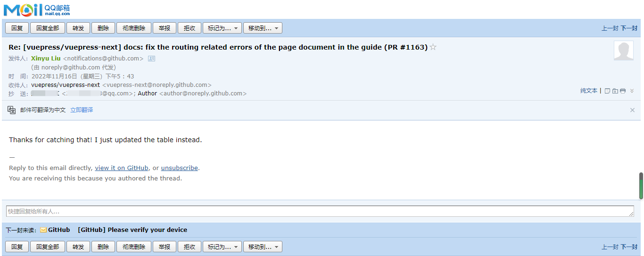Print the email using the printer icon

623,91
